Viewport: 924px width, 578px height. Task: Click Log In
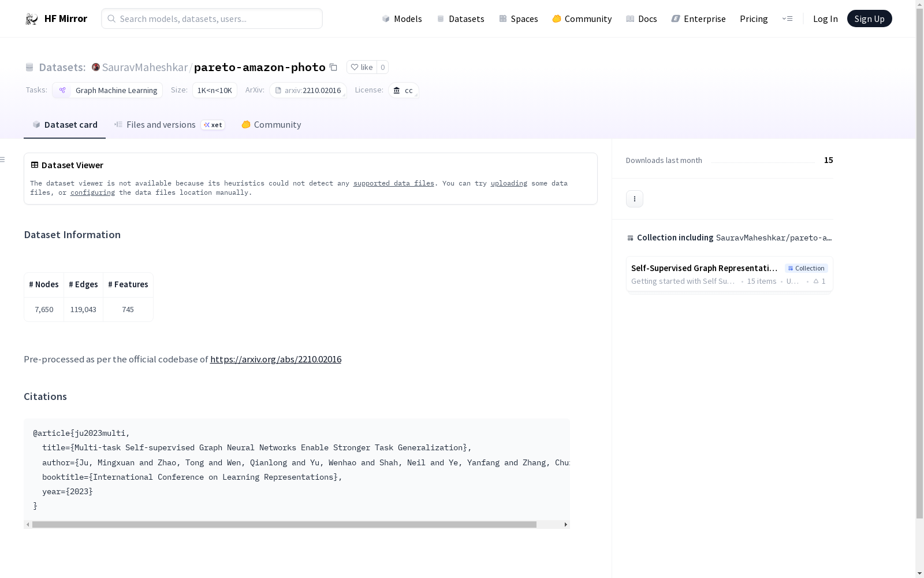tap(825, 18)
